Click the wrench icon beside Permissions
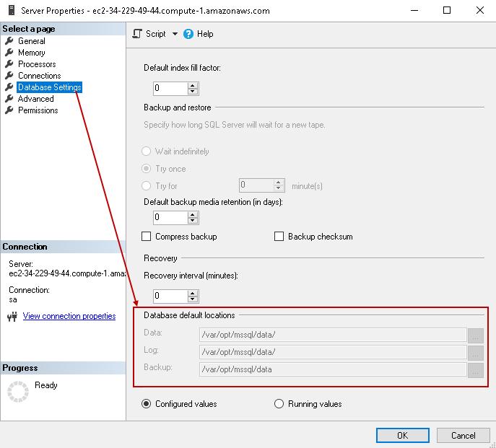 (x=9, y=110)
